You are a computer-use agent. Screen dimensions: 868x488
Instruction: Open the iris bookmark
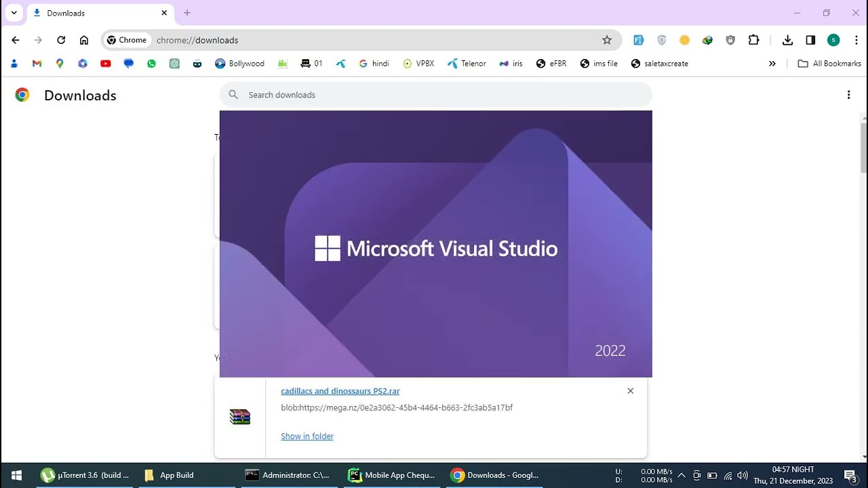[511, 64]
